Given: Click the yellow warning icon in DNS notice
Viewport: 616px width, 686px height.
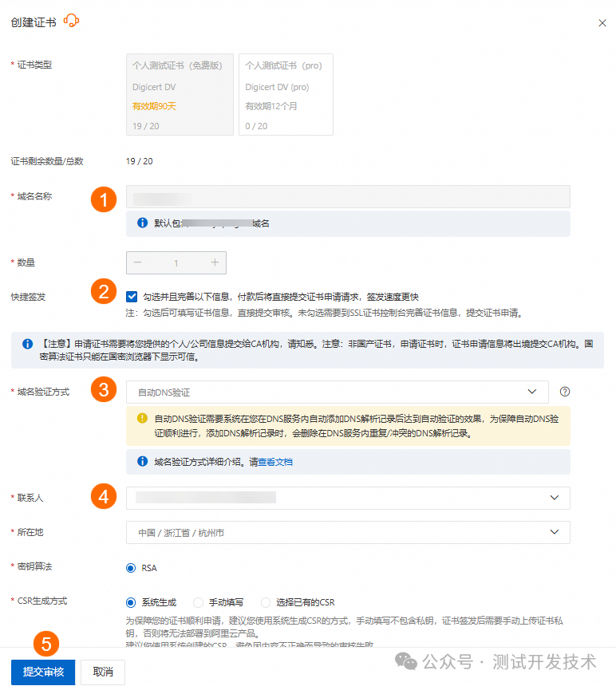Looking at the screenshot, I should coord(142,418).
